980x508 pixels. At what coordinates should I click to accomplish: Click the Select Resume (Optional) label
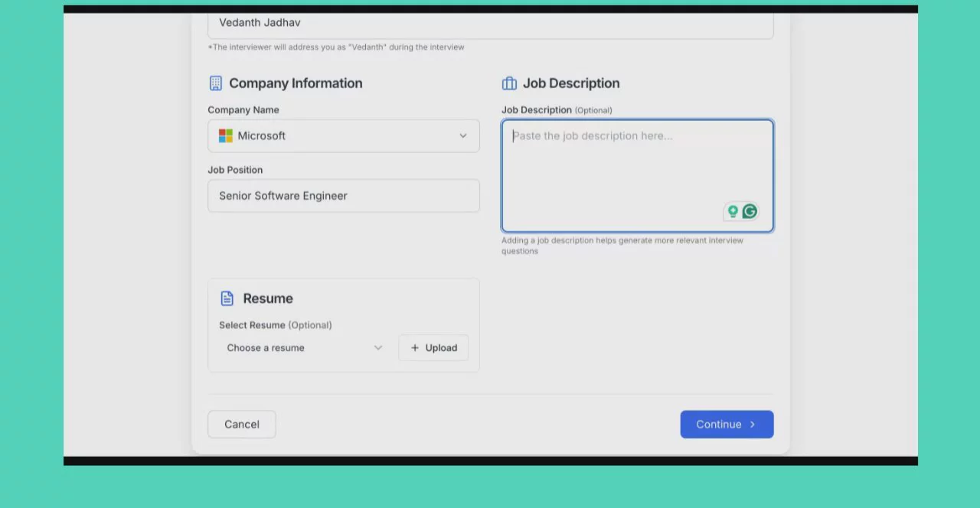tap(275, 325)
